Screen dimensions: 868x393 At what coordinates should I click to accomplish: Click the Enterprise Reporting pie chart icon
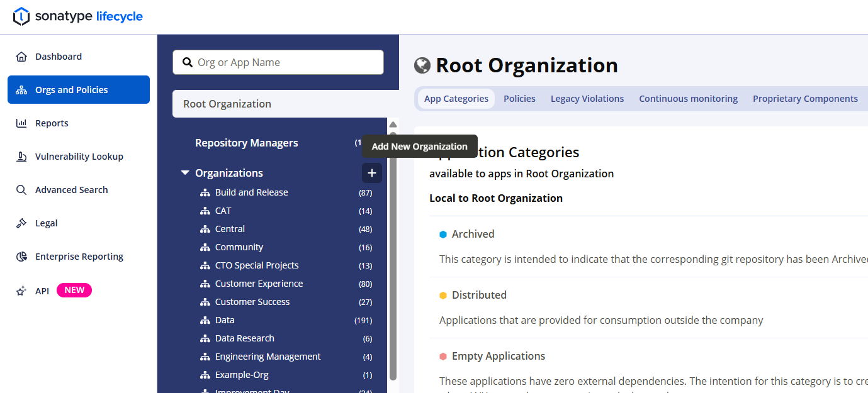(21, 257)
